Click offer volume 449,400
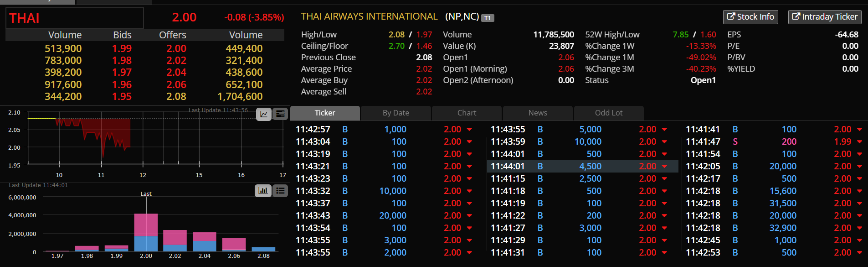 [244, 48]
